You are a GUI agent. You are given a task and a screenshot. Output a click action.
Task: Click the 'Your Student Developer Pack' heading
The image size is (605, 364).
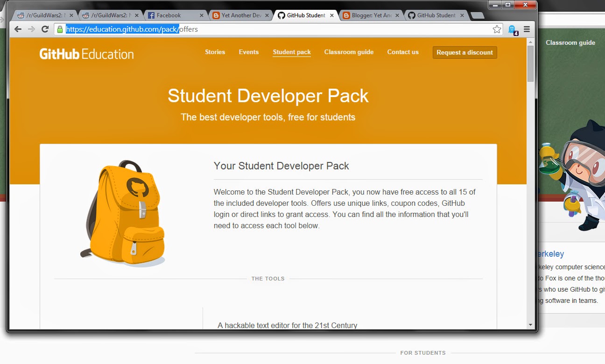click(x=281, y=166)
